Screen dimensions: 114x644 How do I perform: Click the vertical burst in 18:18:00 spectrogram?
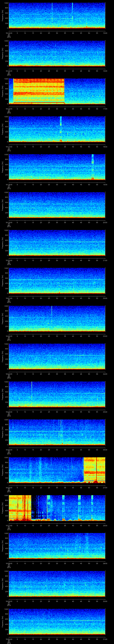click(x=92, y=167)
